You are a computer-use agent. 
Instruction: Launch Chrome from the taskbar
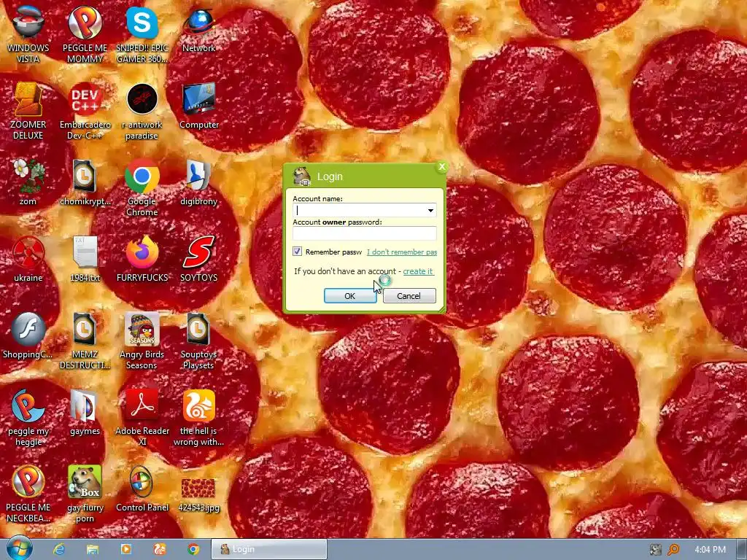pos(193,549)
